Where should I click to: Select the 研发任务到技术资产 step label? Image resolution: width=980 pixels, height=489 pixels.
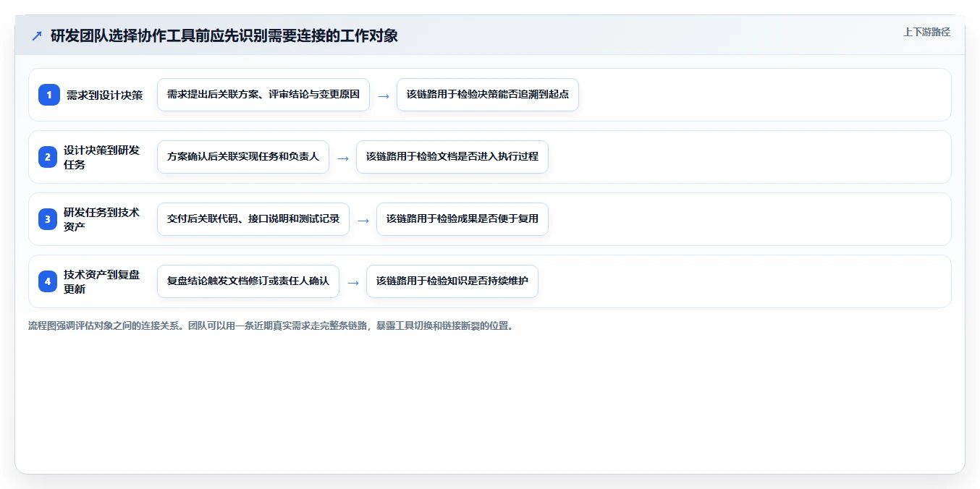coord(101,219)
